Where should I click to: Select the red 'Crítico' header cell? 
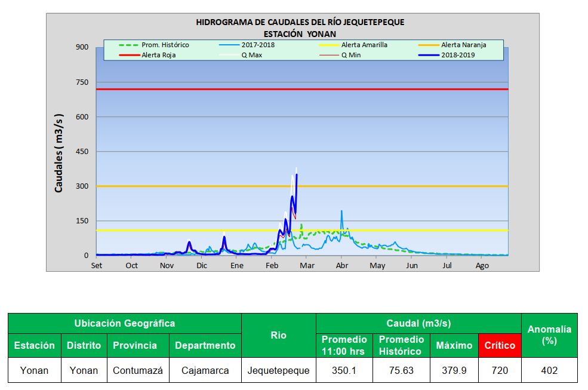[500, 345]
